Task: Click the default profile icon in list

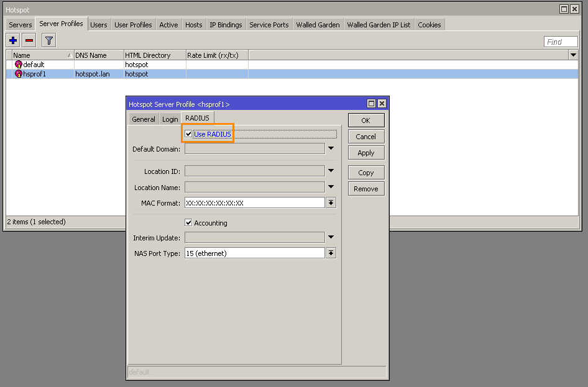Action: (x=19, y=65)
